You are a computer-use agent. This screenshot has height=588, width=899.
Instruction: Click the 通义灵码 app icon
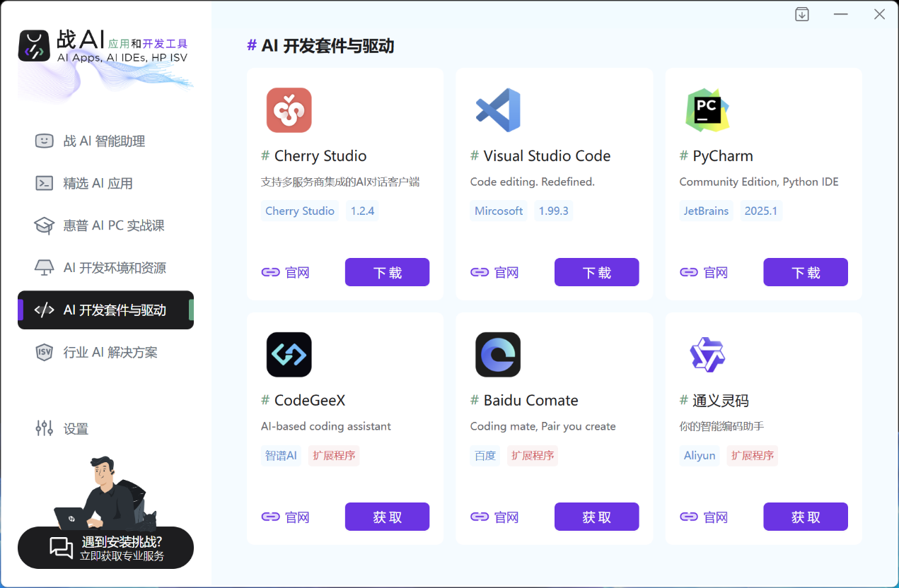coord(707,354)
